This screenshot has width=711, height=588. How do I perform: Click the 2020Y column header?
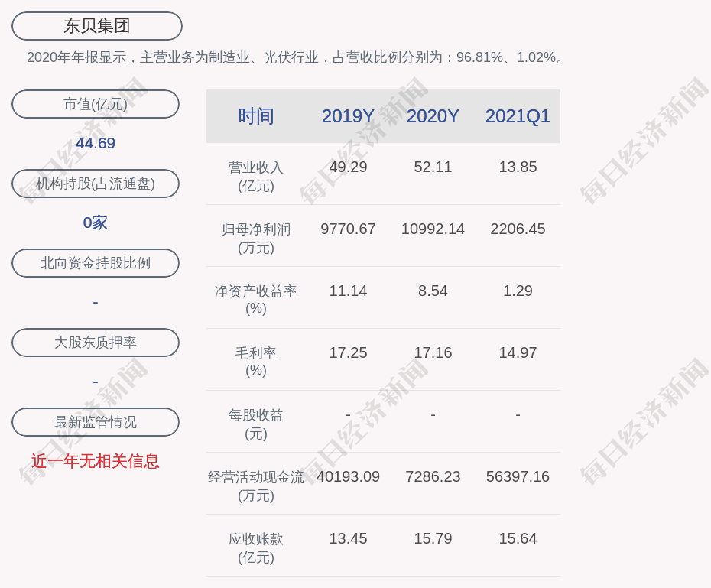tap(433, 116)
